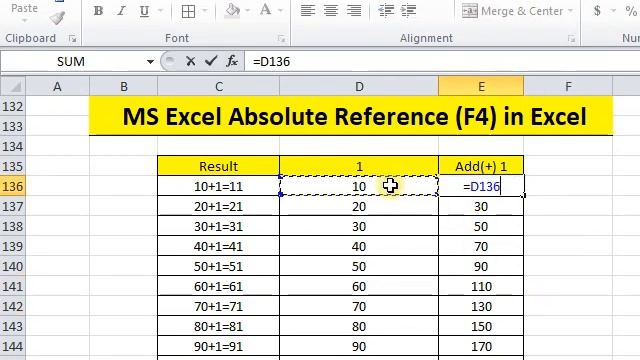Click the Font Color letter A

pos(266,10)
